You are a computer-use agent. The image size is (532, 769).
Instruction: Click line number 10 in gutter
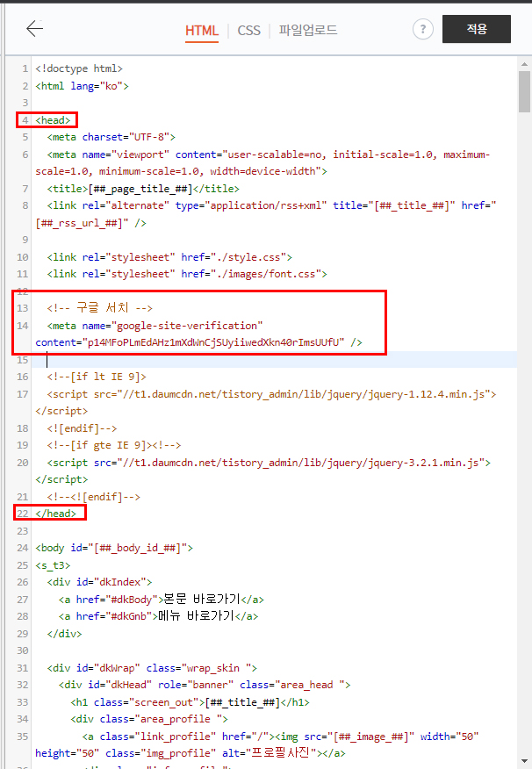click(x=23, y=257)
